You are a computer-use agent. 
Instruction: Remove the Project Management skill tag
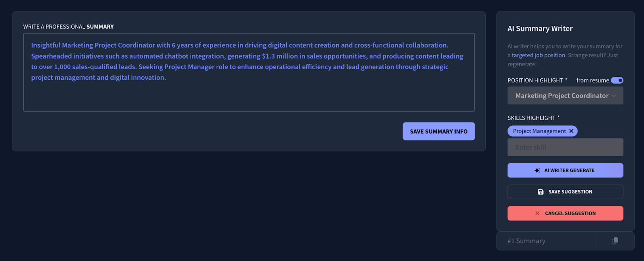571,131
